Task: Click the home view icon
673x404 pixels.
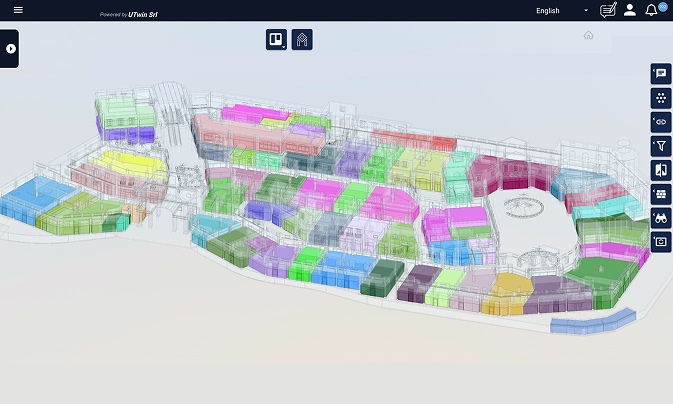Action: point(589,35)
